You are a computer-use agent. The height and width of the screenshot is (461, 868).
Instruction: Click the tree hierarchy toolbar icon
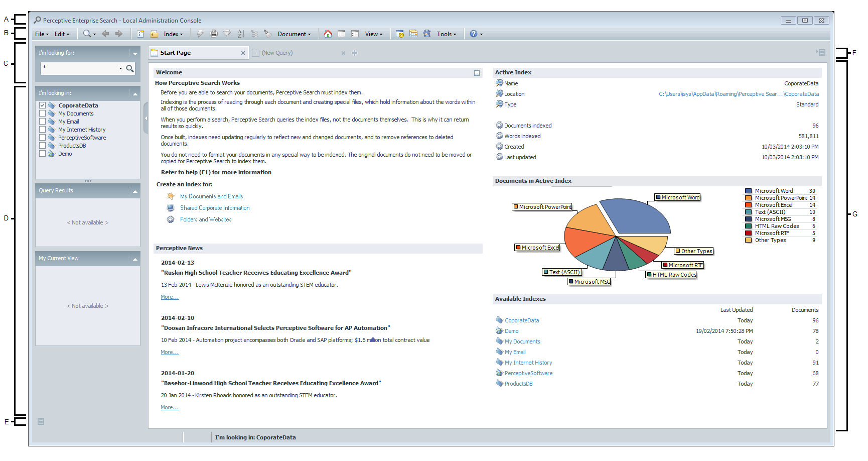pos(254,34)
